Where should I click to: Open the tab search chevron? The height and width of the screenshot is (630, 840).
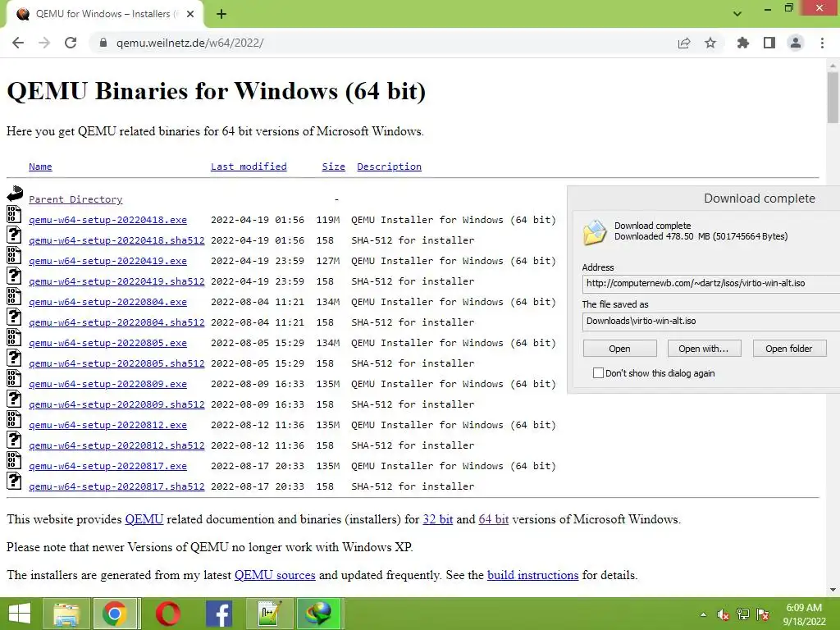pyautogui.click(x=737, y=14)
